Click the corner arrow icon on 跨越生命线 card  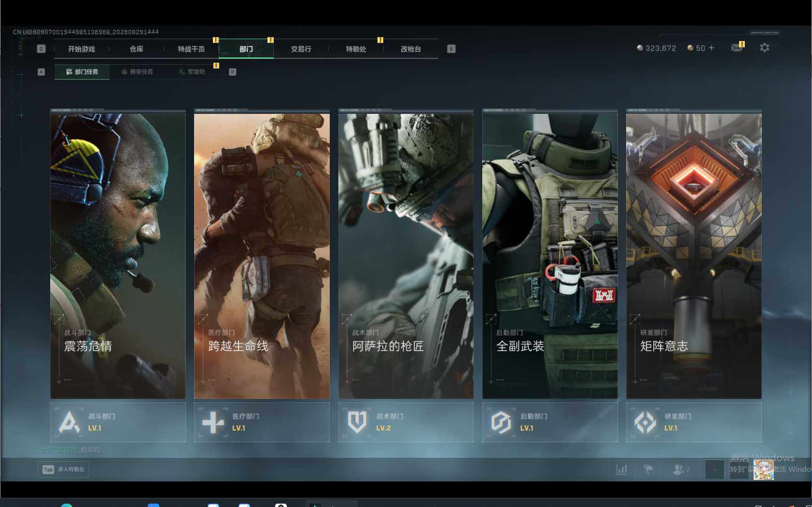coord(203,319)
